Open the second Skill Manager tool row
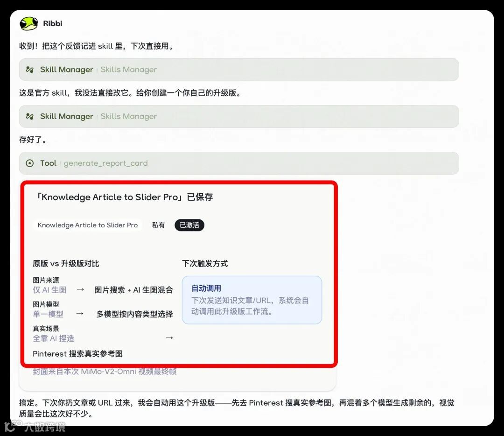504x436 pixels. tap(239, 116)
